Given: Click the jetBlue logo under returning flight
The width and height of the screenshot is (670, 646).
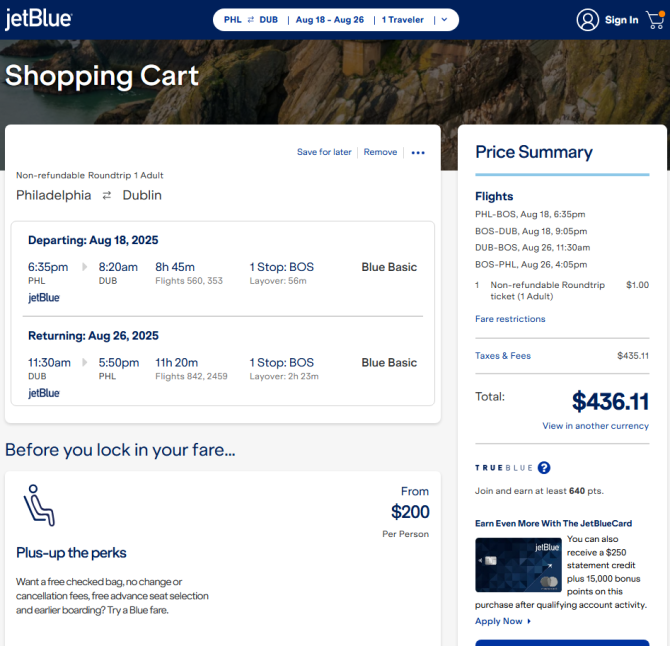Looking at the screenshot, I should [44, 393].
